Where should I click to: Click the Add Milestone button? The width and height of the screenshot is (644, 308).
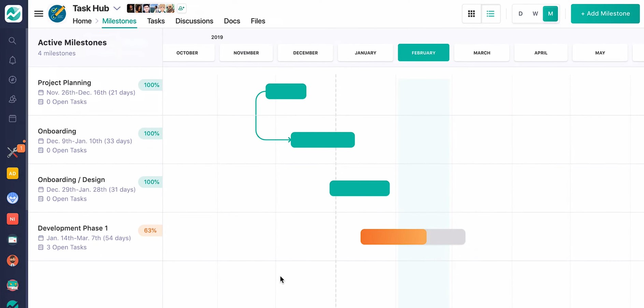click(x=605, y=14)
